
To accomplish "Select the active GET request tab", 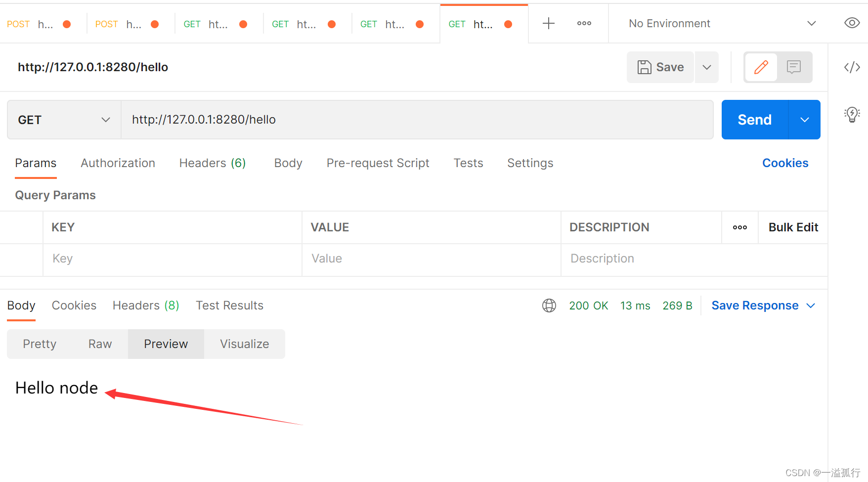I will click(484, 24).
